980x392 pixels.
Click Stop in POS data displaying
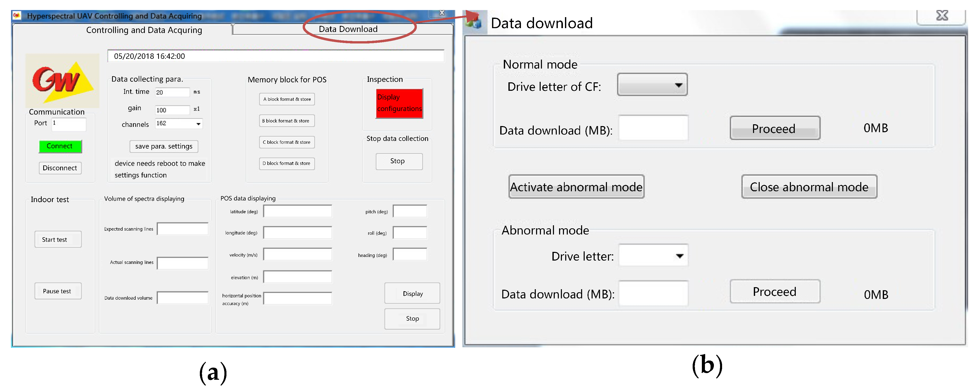pyautogui.click(x=412, y=319)
